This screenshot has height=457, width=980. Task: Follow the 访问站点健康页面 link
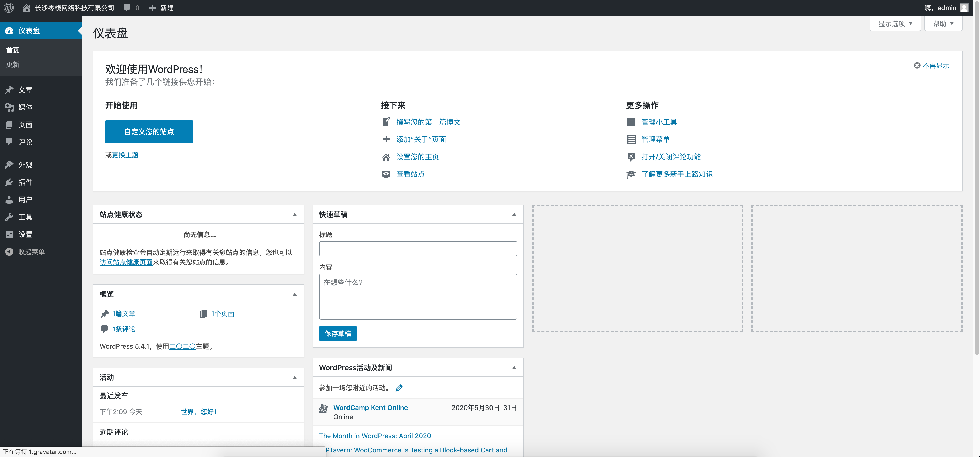tap(126, 262)
